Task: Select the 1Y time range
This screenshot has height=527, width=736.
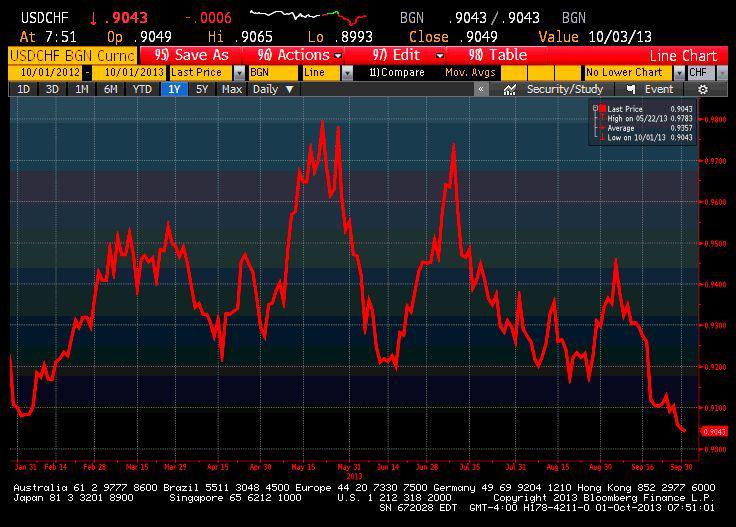Action: pos(171,89)
